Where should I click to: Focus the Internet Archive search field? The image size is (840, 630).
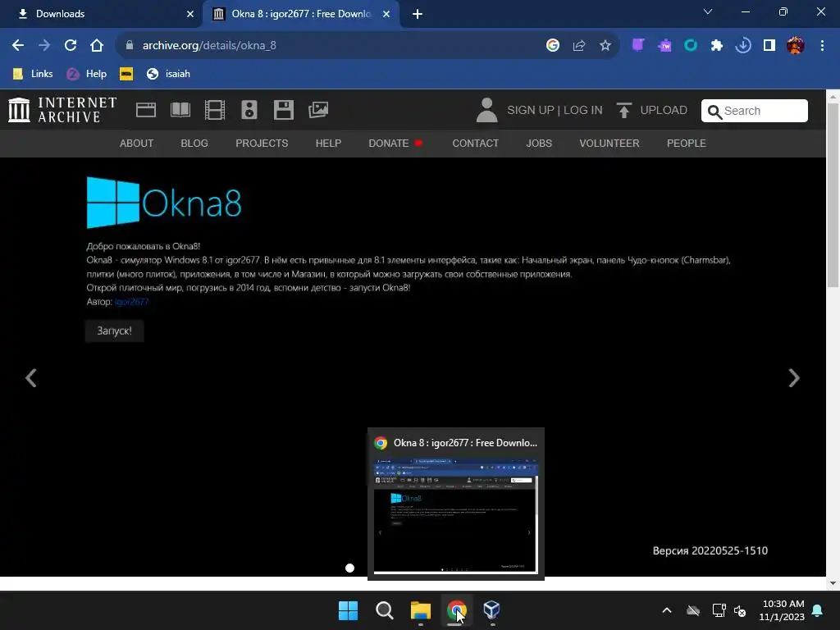click(755, 111)
